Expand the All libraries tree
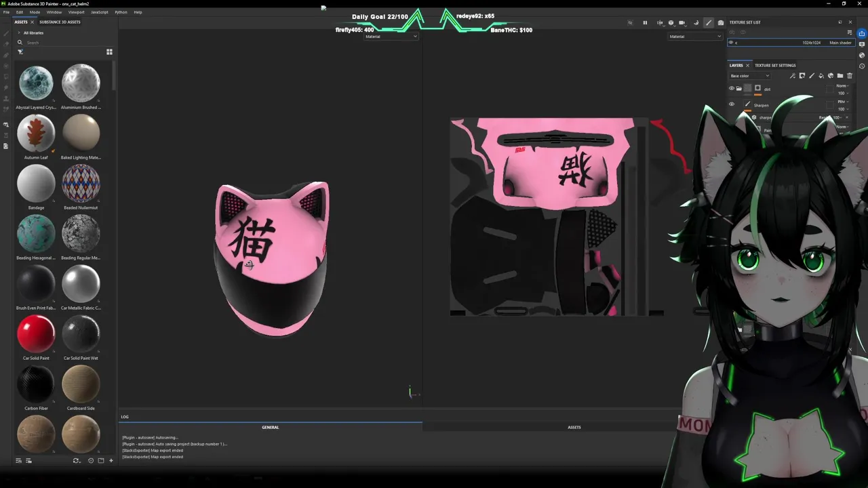This screenshot has width=868, height=488. [x=18, y=33]
